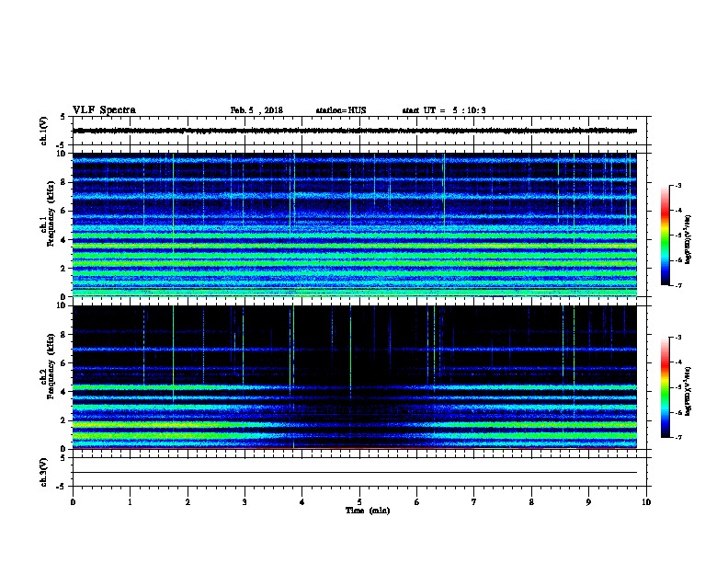This screenshot has height=563, width=728.
Task: Click the '10' tick at time axis end
Action: [x=646, y=502]
